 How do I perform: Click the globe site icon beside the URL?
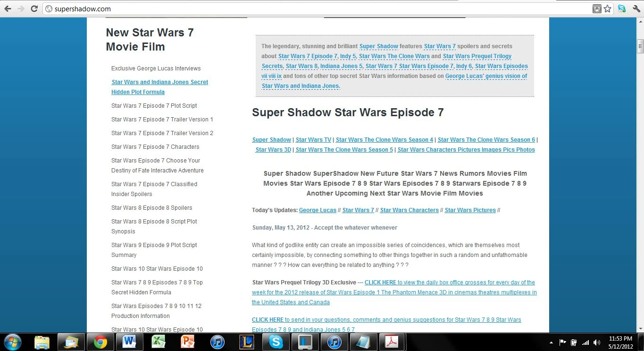(49, 9)
